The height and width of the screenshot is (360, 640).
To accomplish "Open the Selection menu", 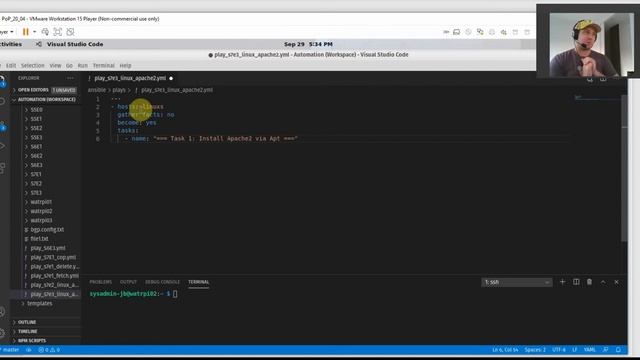I will click(x=33, y=65).
